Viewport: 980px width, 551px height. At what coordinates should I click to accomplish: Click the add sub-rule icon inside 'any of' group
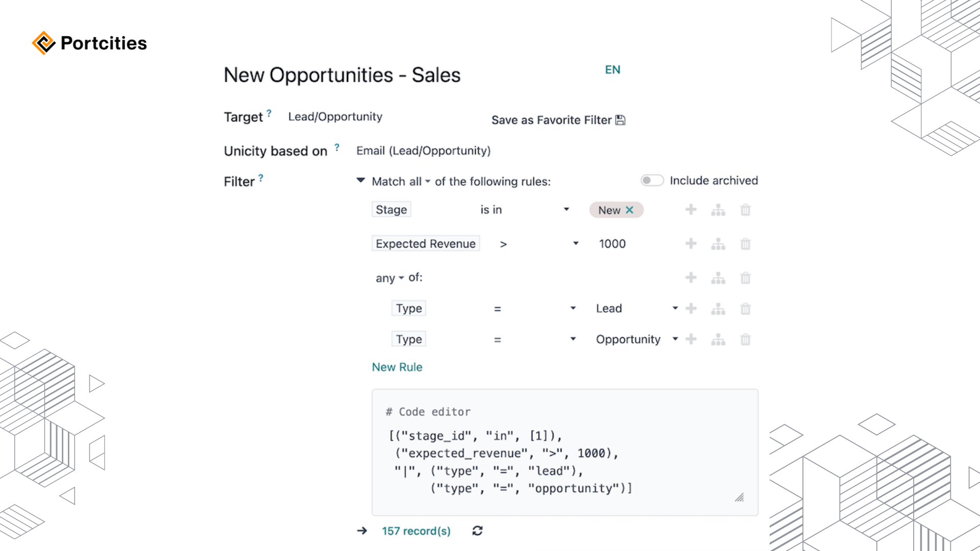point(718,277)
